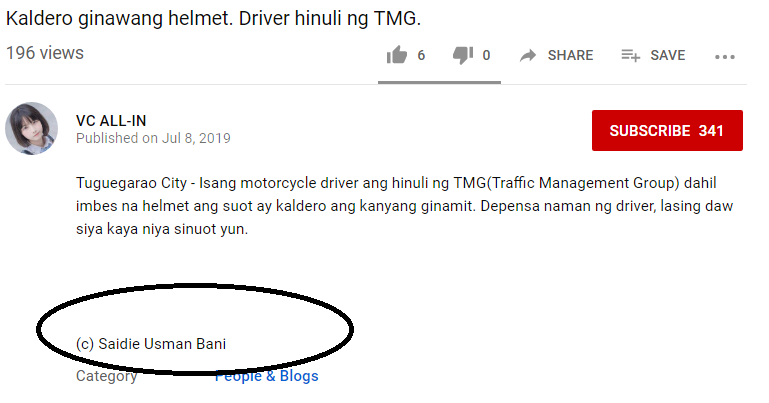Open the three-dot more actions menu
This screenshot has height=403, width=769.
pos(724,57)
